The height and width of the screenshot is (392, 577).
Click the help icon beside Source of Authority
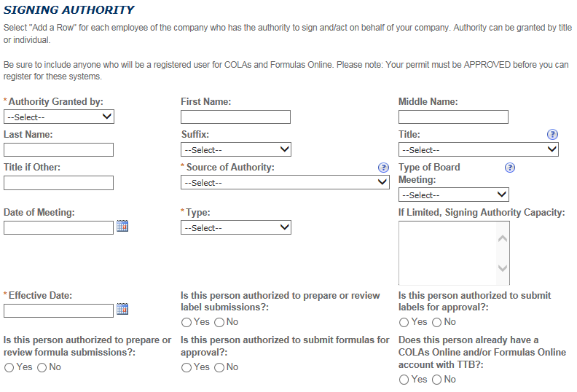pos(383,168)
